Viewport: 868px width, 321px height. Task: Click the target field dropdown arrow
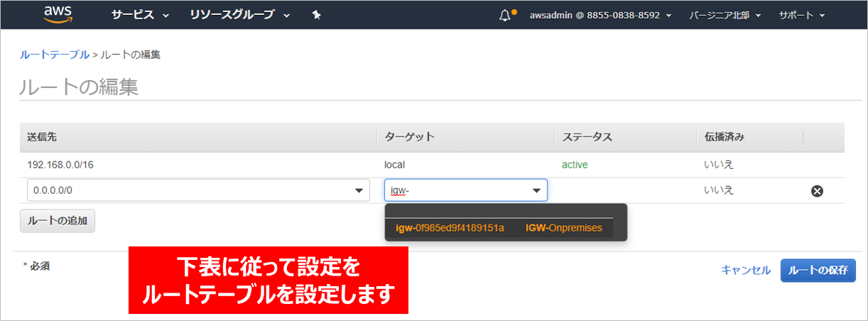point(536,190)
